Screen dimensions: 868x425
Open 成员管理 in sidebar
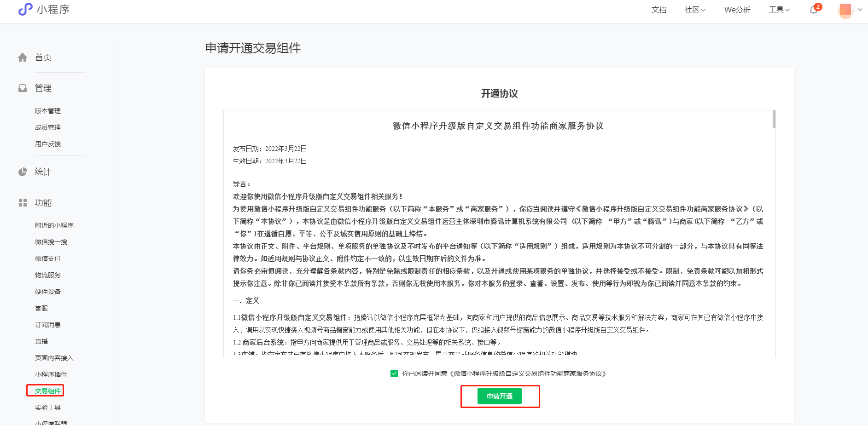pos(48,127)
